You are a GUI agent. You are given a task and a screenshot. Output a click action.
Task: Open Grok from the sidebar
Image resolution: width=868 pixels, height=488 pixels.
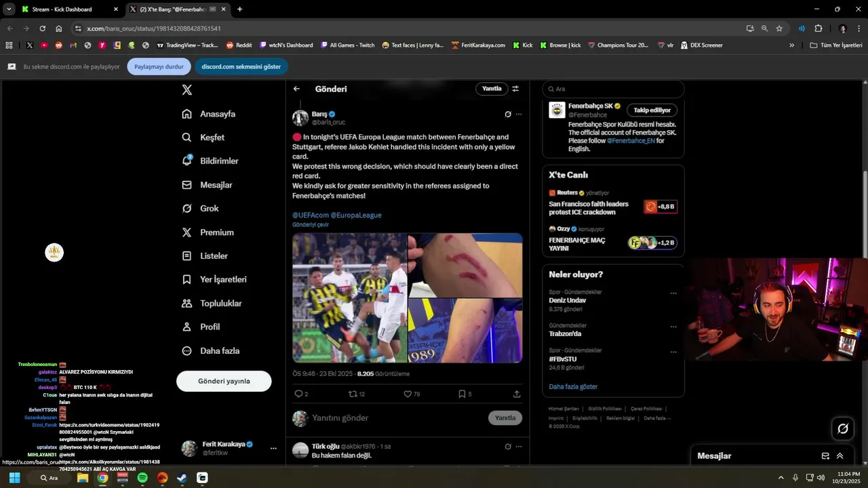(x=201, y=209)
